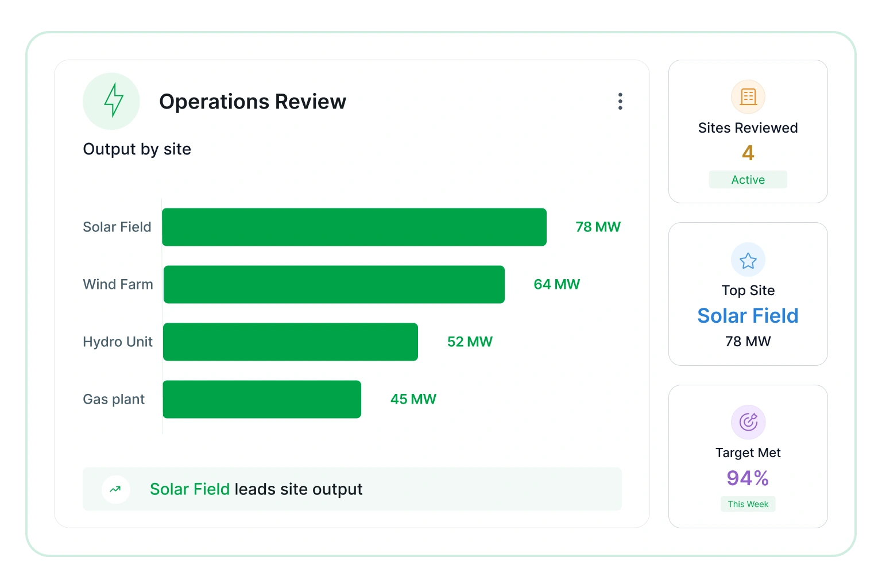Click the orange building icon

click(x=748, y=96)
